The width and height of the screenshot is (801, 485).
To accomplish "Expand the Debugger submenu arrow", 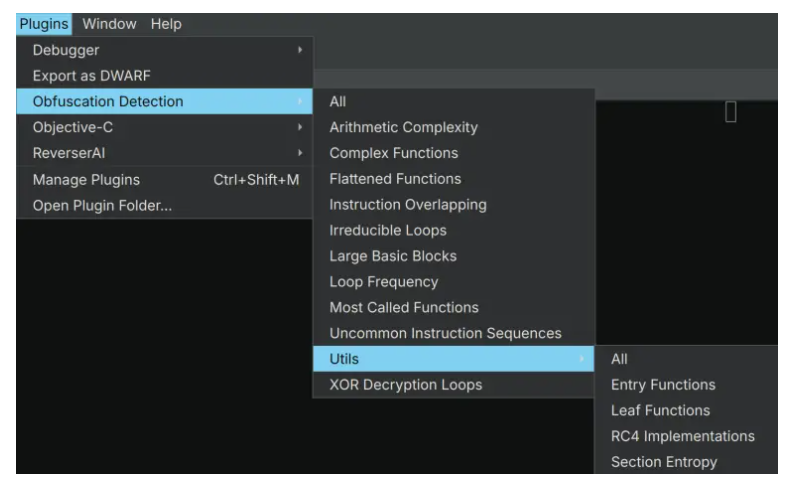I will click(x=300, y=50).
